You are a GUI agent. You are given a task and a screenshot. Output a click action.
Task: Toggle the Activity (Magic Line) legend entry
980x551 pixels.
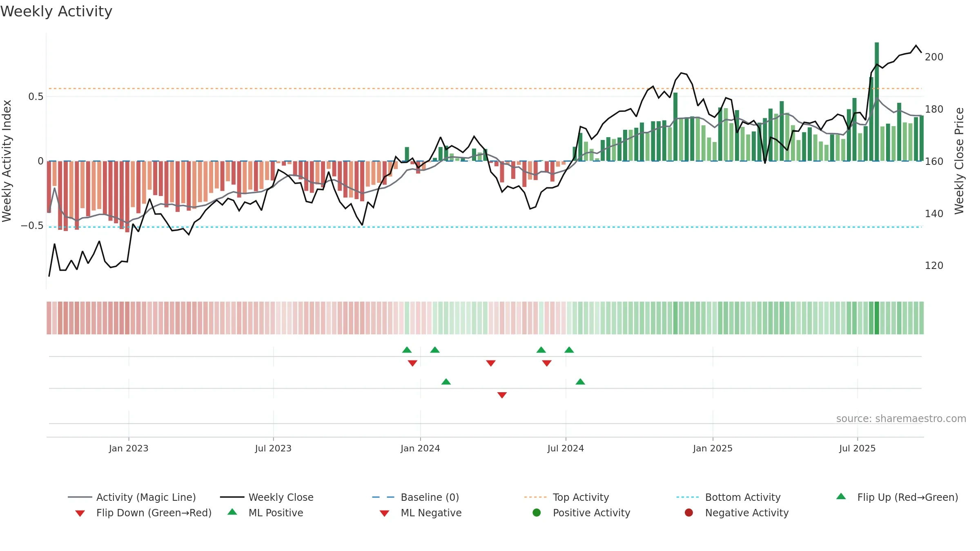click(132, 497)
